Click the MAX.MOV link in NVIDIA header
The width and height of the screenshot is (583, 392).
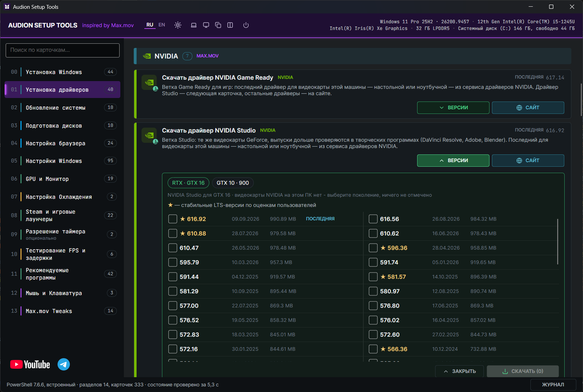[x=208, y=56]
